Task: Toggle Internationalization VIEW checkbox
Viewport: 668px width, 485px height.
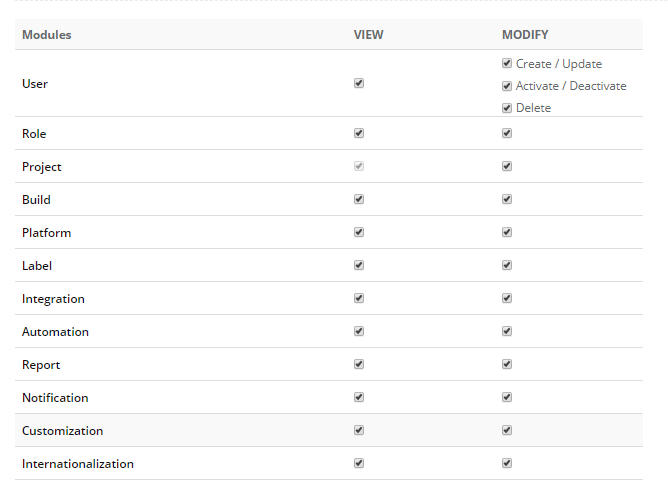Action: click(x=359, y=463)
